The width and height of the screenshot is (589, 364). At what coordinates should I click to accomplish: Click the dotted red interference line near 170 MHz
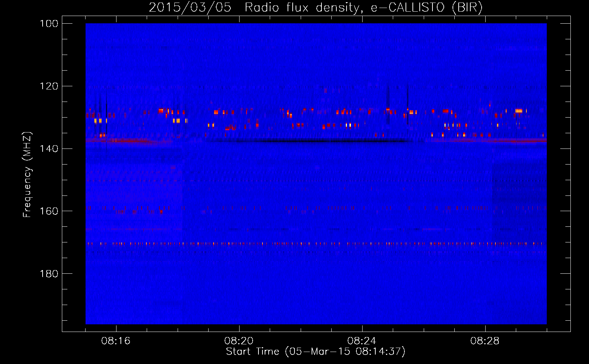point(316,244)
